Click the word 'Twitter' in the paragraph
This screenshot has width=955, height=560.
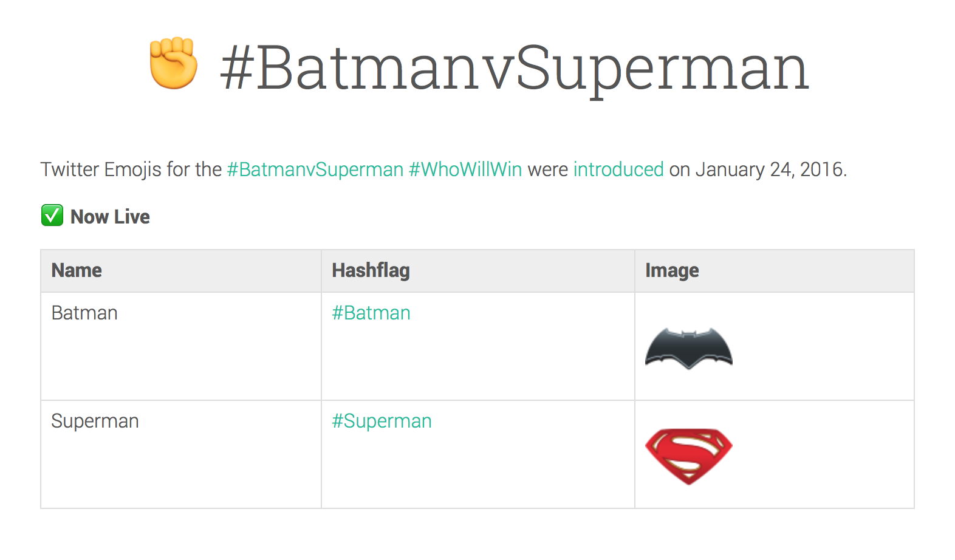coord(70,169)
